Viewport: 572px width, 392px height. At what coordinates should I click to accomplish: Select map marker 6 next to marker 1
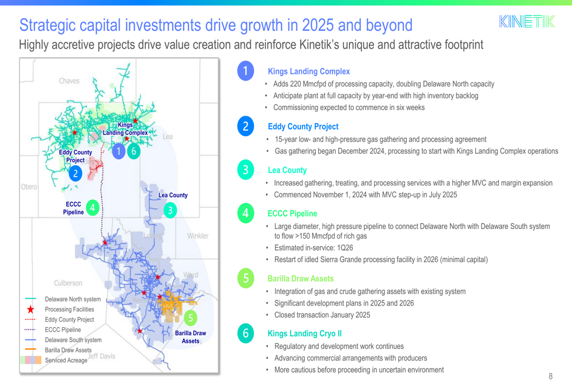(x=133, y=151)
